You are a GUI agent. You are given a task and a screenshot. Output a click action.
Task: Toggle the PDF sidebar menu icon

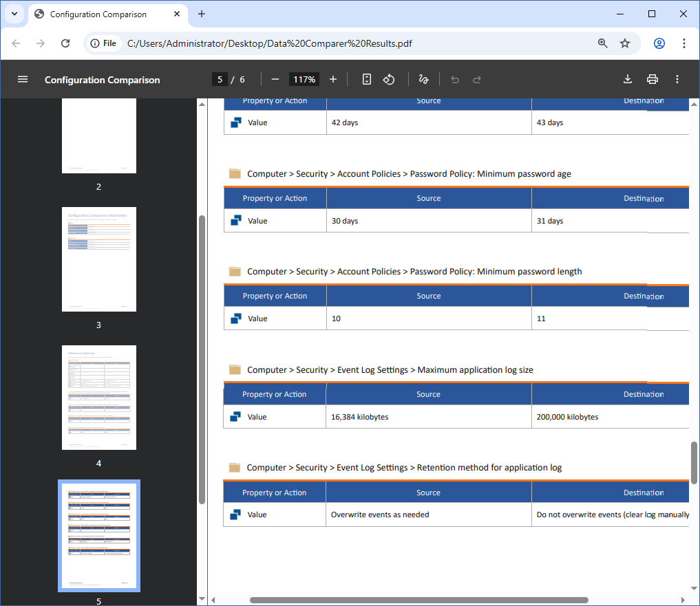(x=22, y=79)
